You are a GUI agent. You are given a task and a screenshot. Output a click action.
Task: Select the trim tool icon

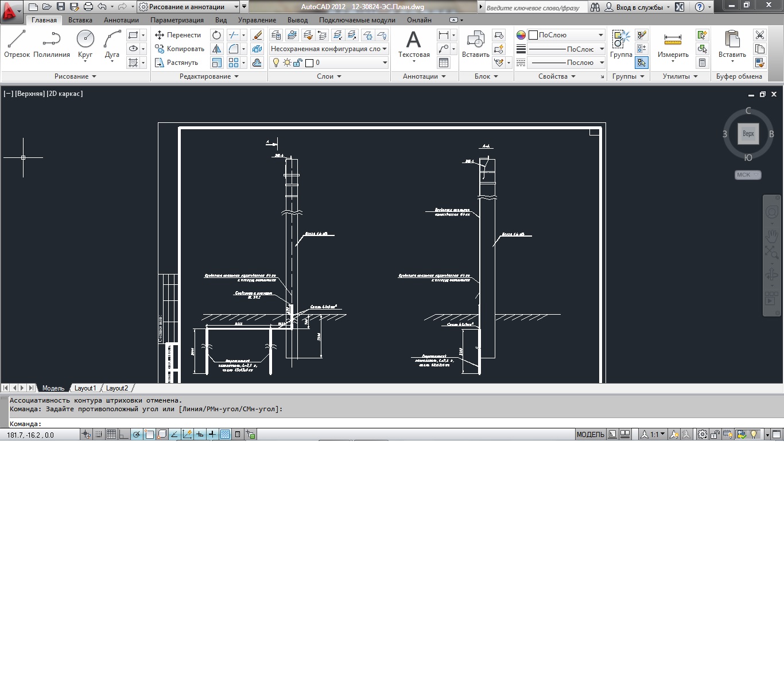(x=233, y=35)
